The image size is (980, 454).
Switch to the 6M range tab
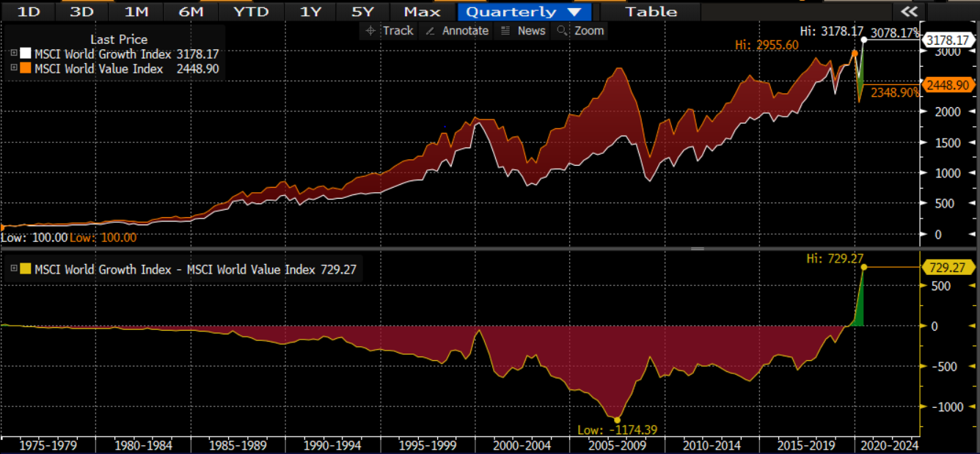click(x=192, y=11)
